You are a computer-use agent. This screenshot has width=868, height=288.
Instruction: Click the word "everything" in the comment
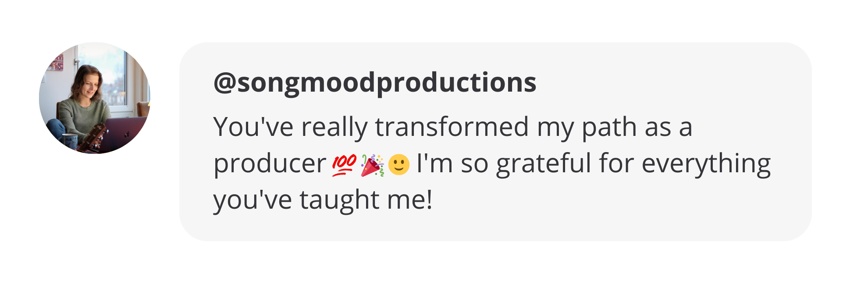(706, 164)
